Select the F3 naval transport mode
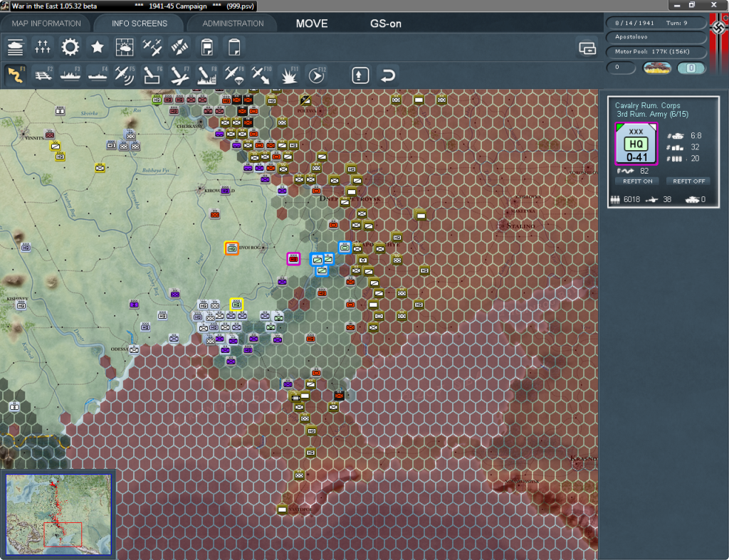 70,75
